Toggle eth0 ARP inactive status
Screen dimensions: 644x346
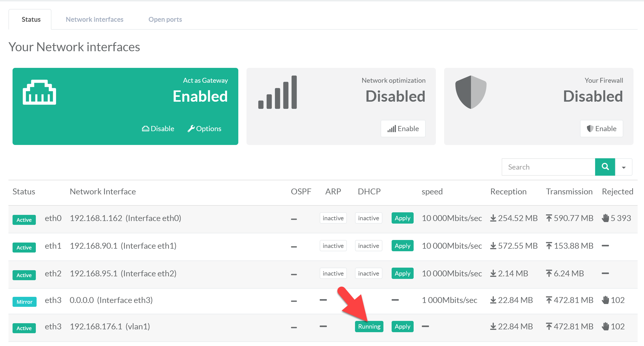(x=333, y=218)
